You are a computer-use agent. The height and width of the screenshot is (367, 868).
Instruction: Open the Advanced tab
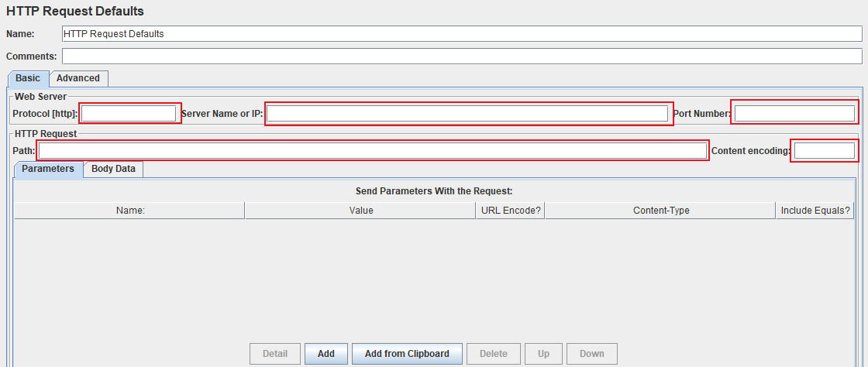(78, 78)
